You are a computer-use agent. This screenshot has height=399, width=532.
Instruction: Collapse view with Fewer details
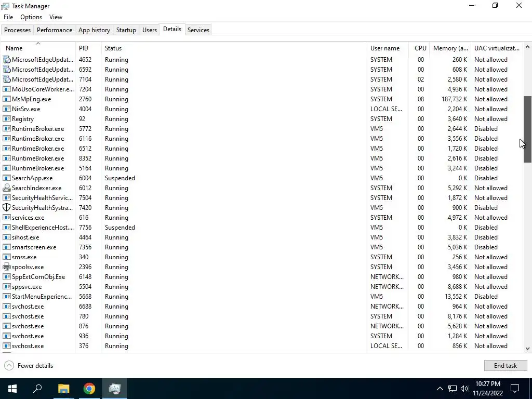29,365
